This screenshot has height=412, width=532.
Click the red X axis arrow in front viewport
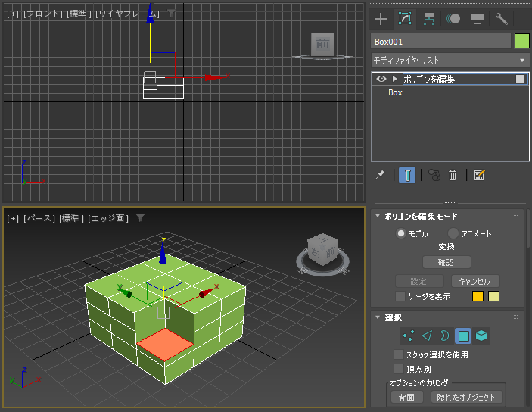click(x=214, y=77)
